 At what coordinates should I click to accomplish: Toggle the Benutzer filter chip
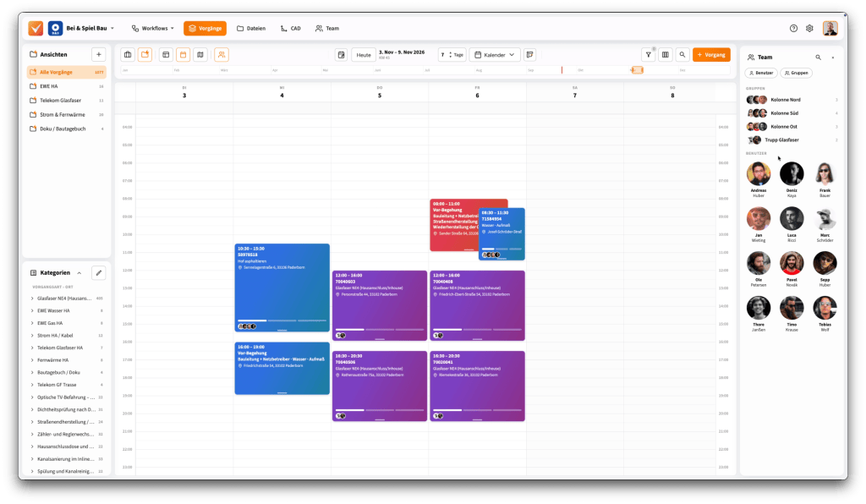click(x=762, y=73)
